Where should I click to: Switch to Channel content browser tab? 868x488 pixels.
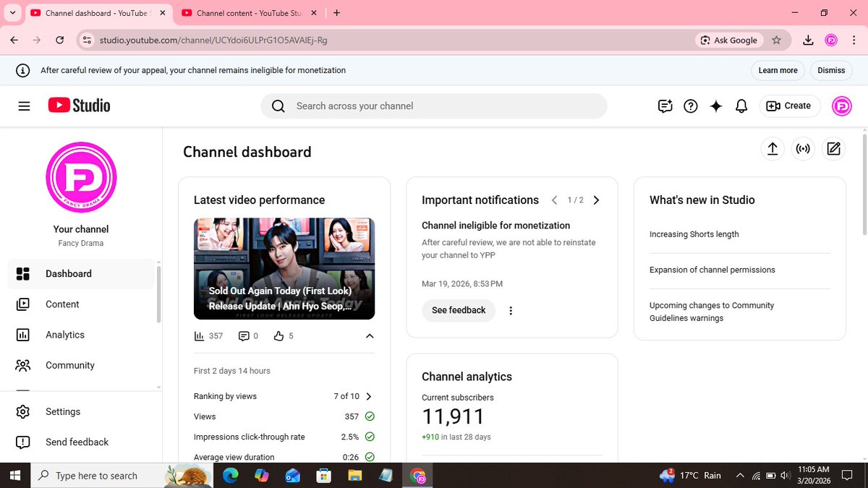tap(248, 12)
